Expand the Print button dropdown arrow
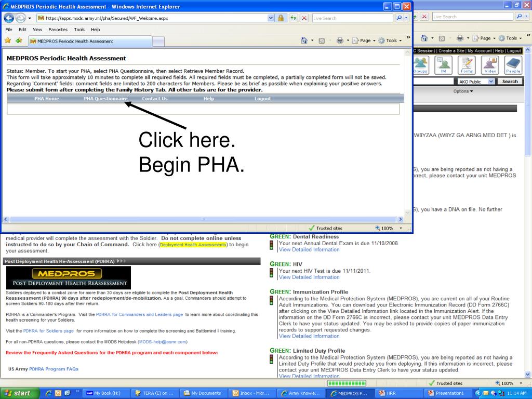This screenshot has width=532, height=399. click(348, 41)
